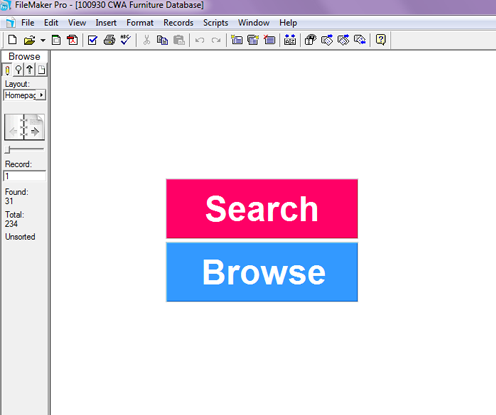Click the record navigation slider
The image size is (496, 415).
click(x=24, y=150)
